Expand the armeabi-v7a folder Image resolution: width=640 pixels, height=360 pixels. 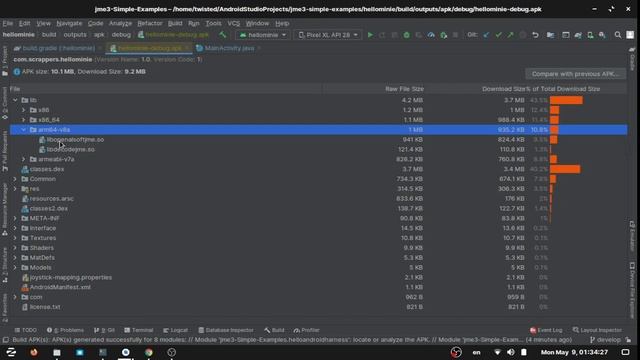[23, 159]
